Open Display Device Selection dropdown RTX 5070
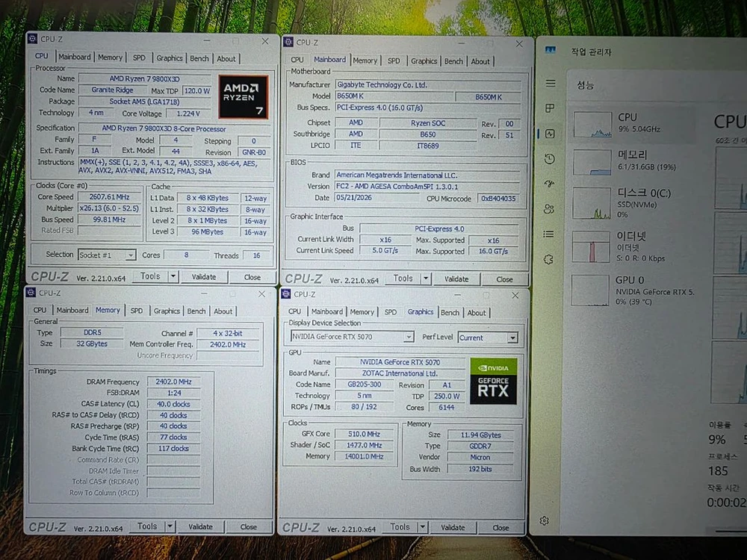 (352, 337)
